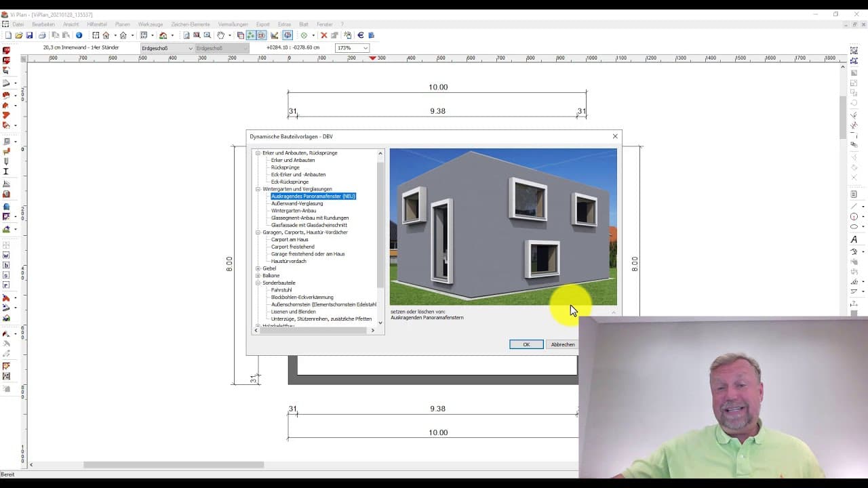Click the Print icon in the toolbar
Viewport: 868px width, 488px height.
(x=42, y=35)
